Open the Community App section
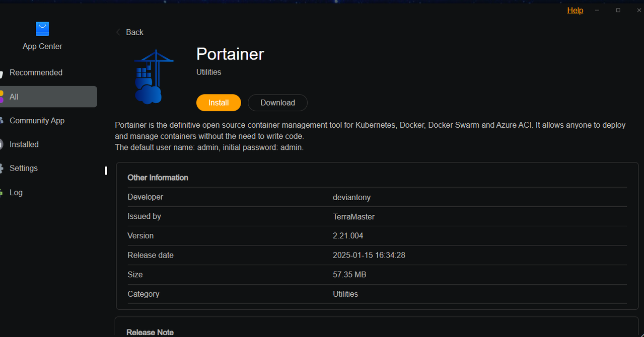The image size is (644, 337). click(37, 121)
